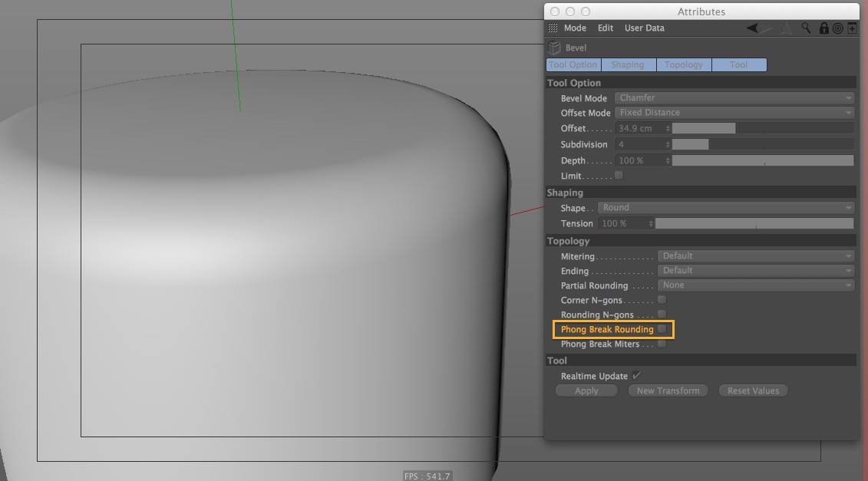Click the Tool section header

[x=700, y=361]
